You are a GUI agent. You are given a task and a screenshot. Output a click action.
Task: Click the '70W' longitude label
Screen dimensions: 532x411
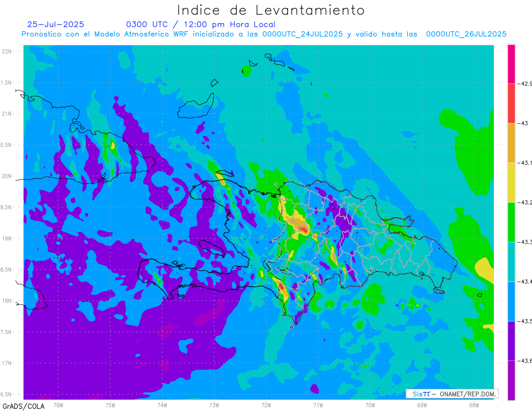pyautogui.click(x=370, y=405)
